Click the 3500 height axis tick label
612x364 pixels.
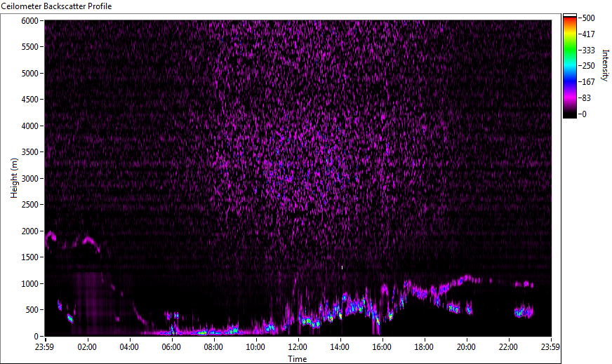(x=30, y=152)
